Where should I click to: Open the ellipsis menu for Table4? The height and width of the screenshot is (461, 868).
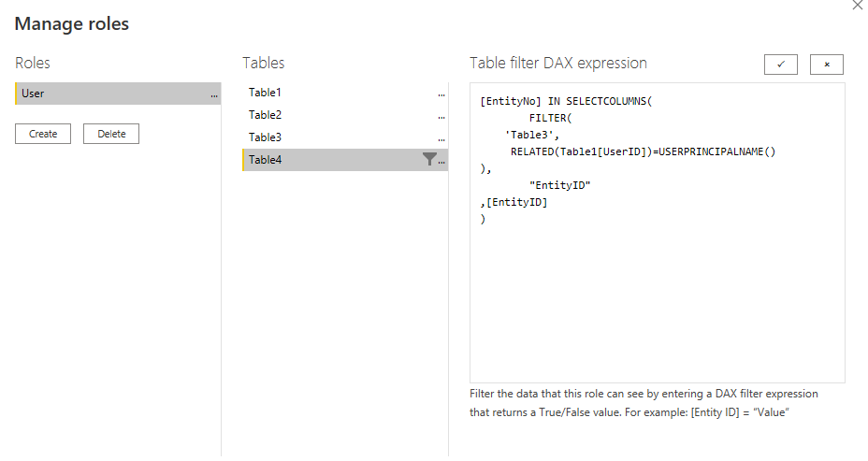click(x=441, y=162)
